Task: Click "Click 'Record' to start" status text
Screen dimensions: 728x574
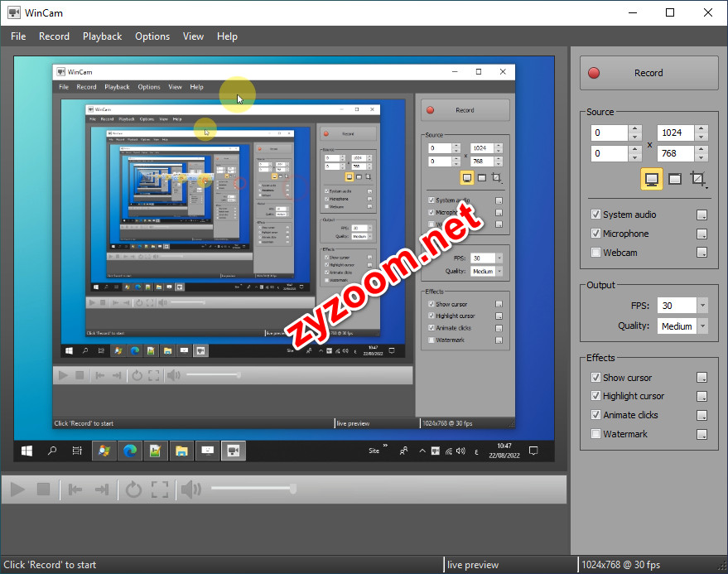Action: [x=51, y=565]
